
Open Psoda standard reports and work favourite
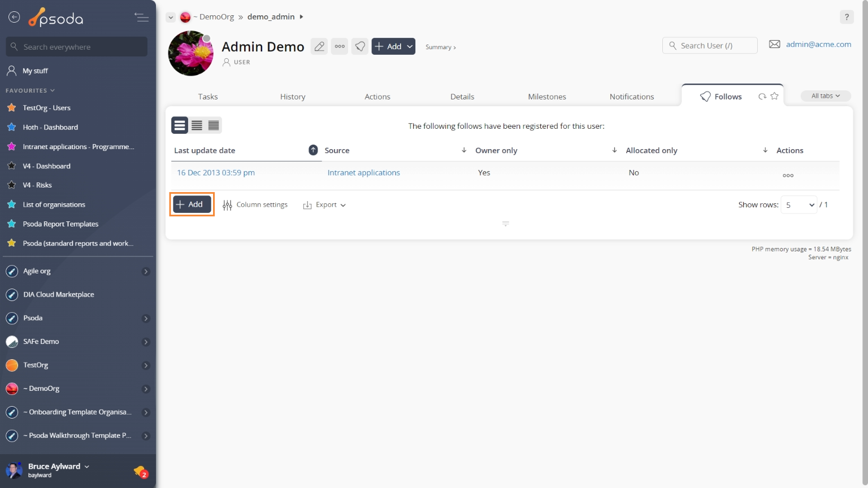(78, 243)
